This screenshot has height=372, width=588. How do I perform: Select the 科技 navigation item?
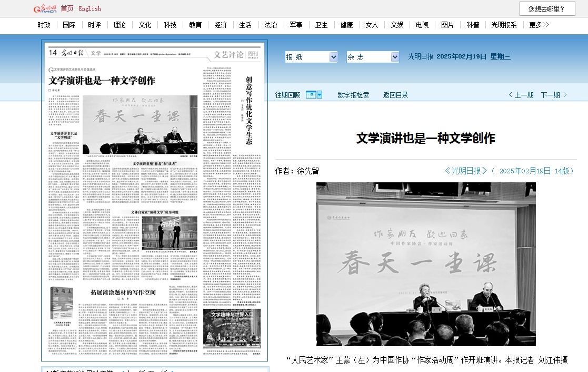click(x=170, y=25)
